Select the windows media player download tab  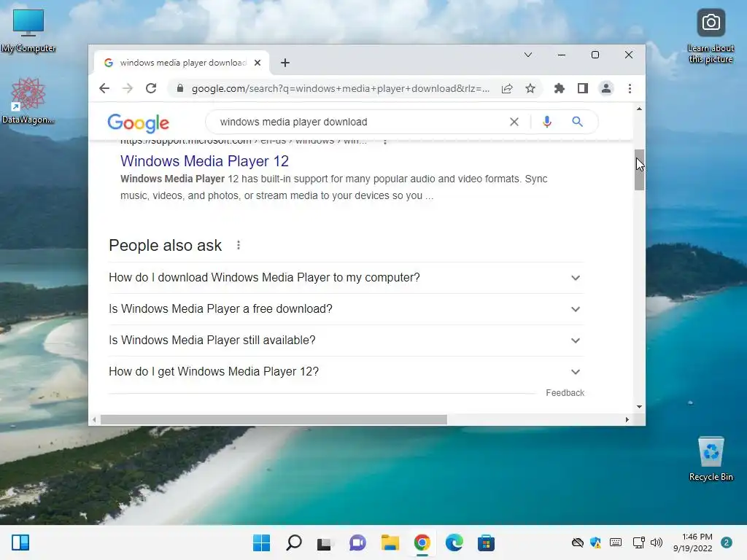coord(182,63)
